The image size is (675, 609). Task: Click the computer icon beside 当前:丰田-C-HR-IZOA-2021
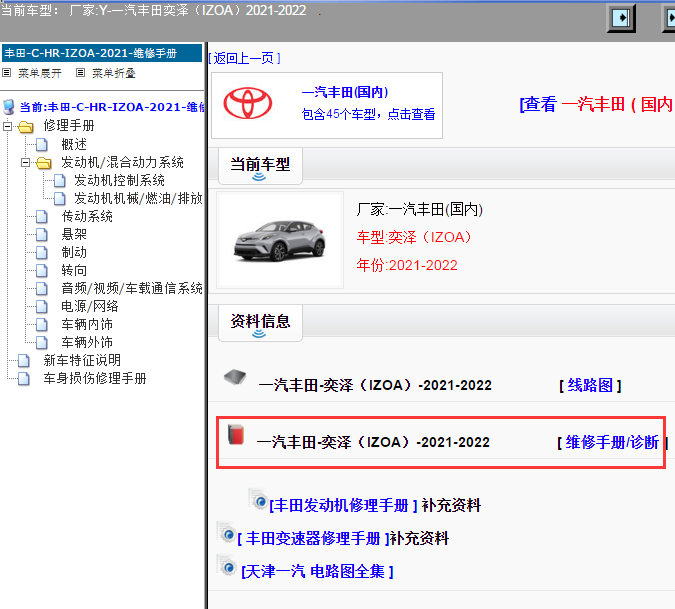coord(9,107)
